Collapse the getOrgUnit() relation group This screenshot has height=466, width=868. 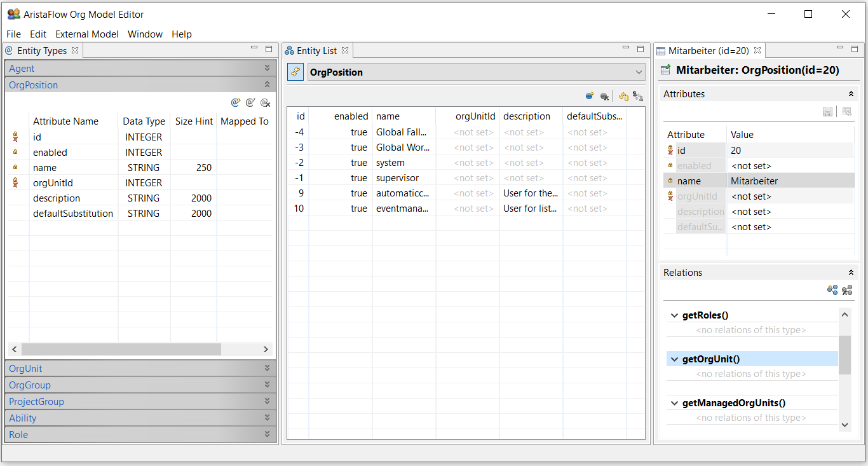coord(674,359)
